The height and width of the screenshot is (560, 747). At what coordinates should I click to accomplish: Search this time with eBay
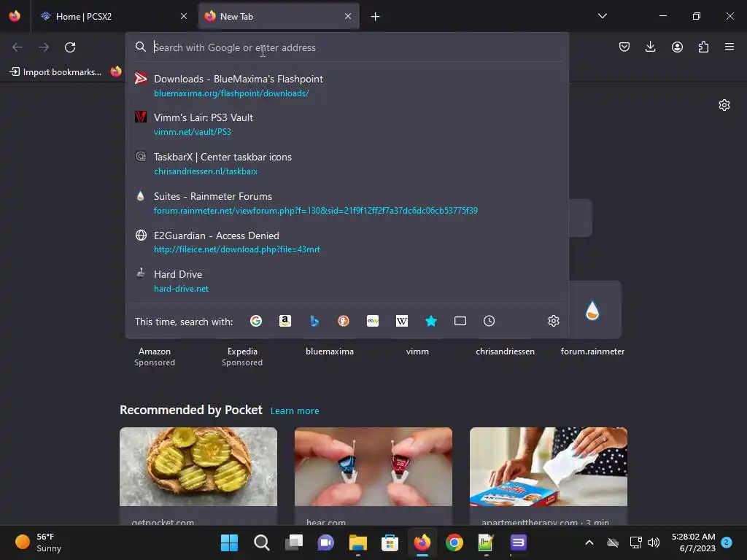tap(373, 321)
